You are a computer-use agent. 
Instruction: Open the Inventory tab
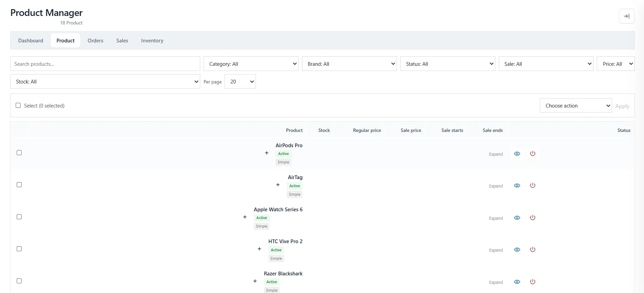coord(152,40)
